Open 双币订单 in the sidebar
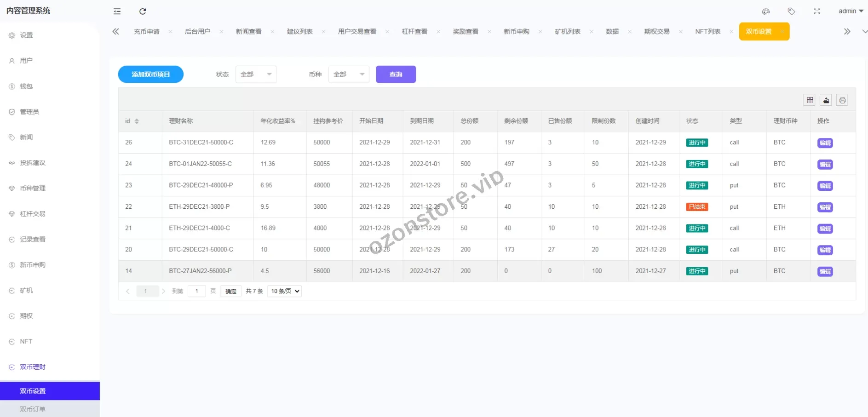 [33, 409]
